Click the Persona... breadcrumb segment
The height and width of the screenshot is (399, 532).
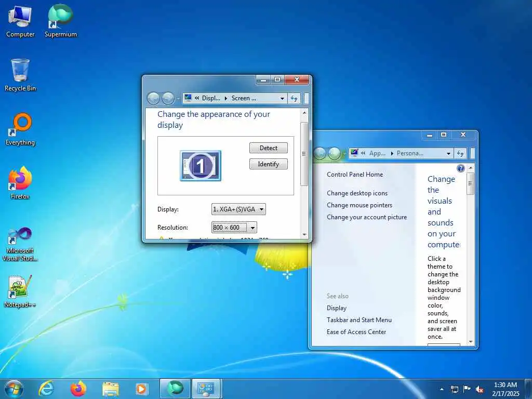click(410, 153)
